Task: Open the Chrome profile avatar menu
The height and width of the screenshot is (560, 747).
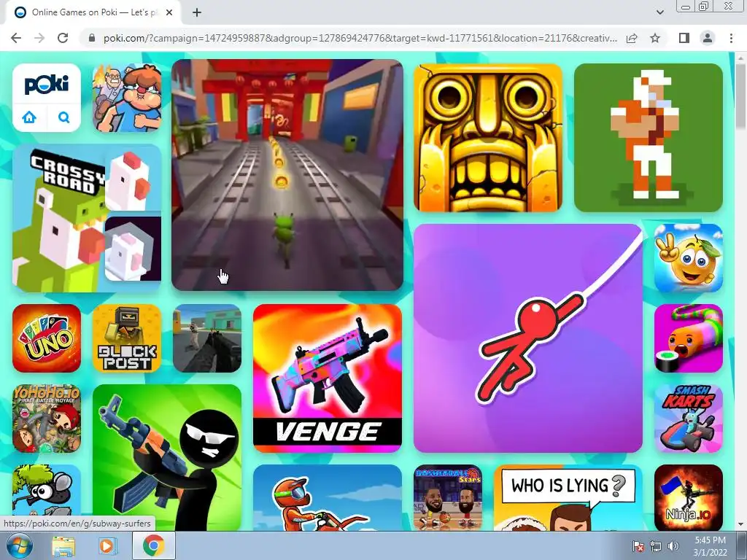Action: (x=708, y=38)
